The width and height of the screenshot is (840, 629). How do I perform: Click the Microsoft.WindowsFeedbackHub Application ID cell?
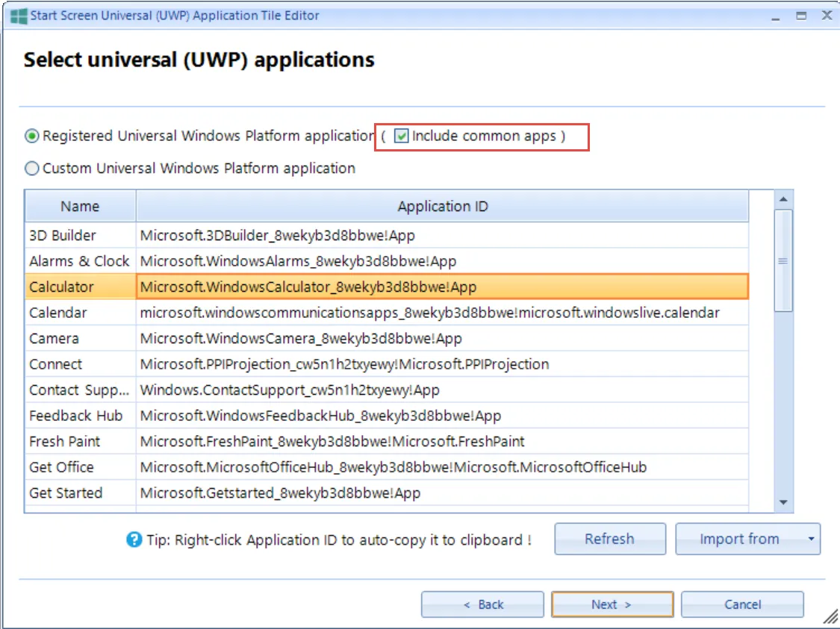[443, 416]
